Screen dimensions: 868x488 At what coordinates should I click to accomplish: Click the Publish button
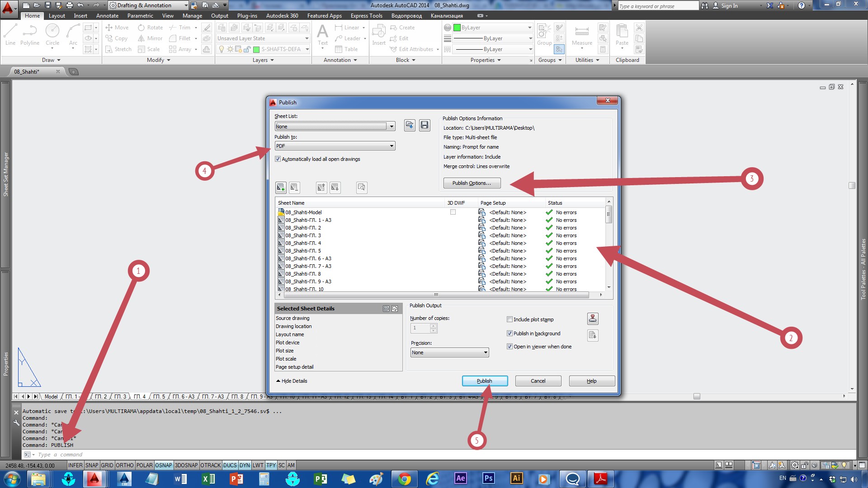point(485,381)
